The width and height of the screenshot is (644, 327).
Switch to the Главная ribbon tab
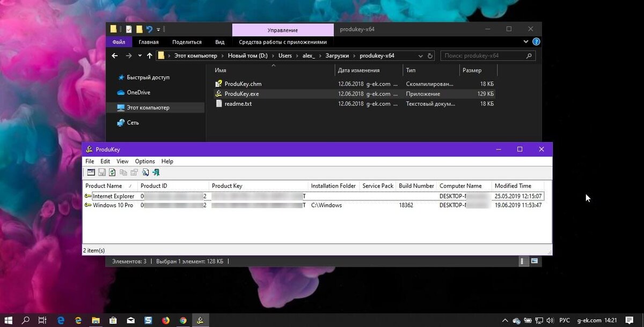click(149, 42)
